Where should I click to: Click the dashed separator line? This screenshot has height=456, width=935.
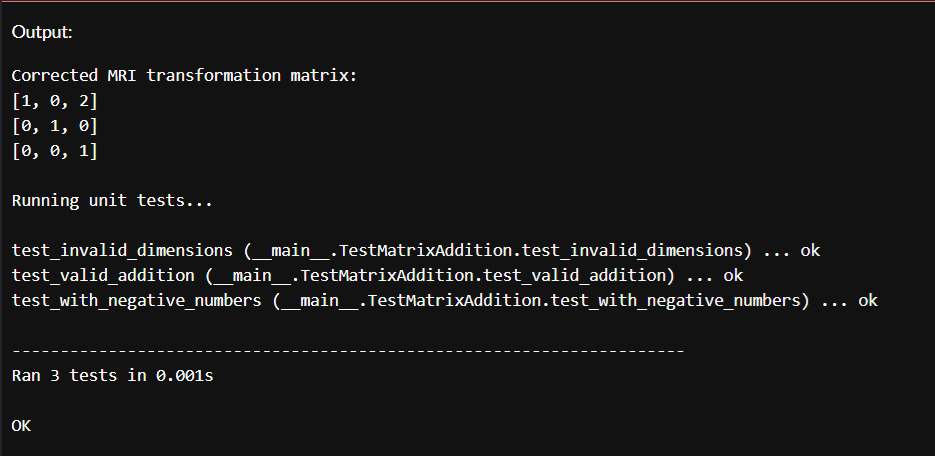click(x=348, y=351)
